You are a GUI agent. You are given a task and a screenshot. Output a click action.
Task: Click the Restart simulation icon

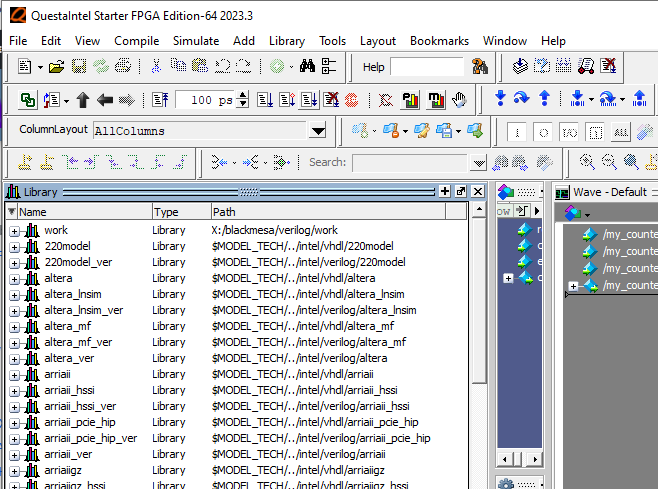(160, 100)
